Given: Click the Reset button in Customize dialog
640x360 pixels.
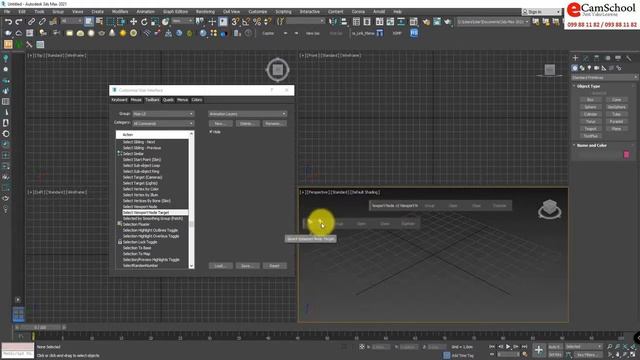Looking at the screenshot, I should [x=274, y=266].
